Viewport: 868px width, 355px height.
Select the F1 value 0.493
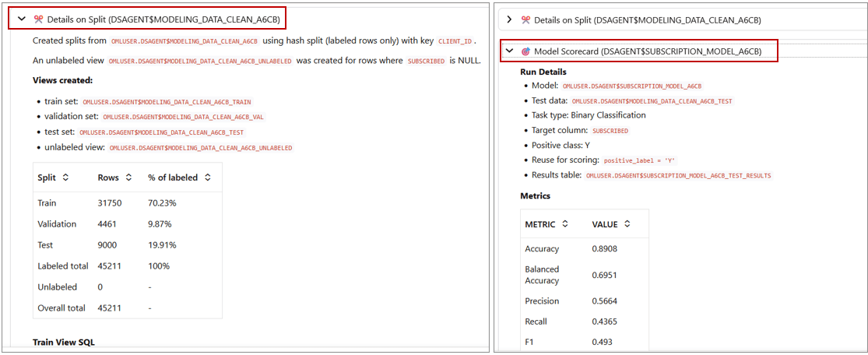pos(603,342)
